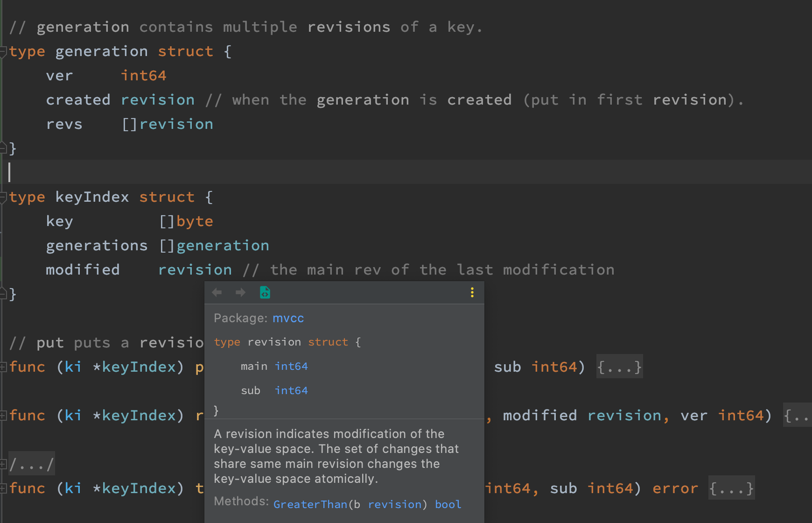Click int64 type link beside sub field
Image resolution: width=812 pixels, height=523 pixels.
point(291,391)
